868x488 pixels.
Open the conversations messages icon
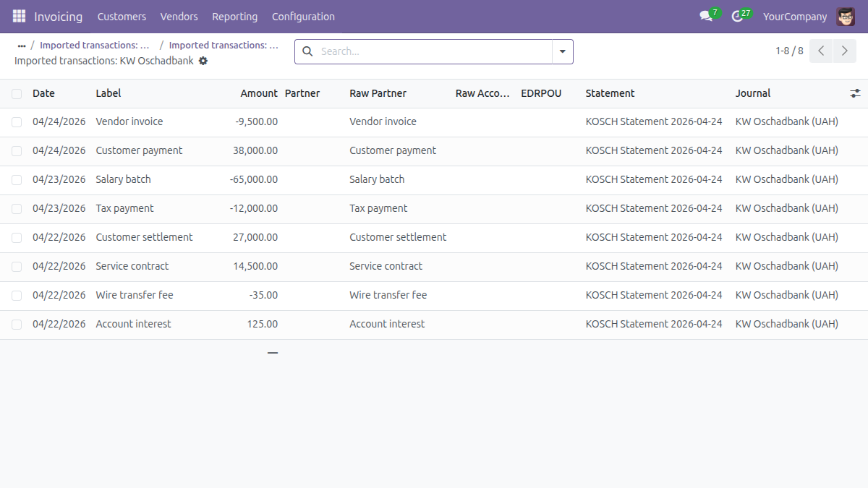pyautogui.click(x=706, y=16)
